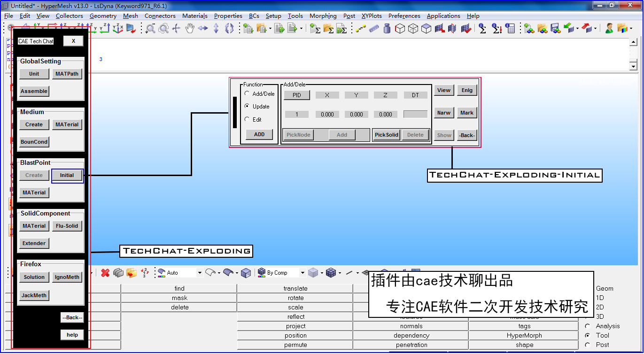Click the X coordinate value field
Image resolution: width=644 pixels, height=354 pixels.
[x=327, y=114]
